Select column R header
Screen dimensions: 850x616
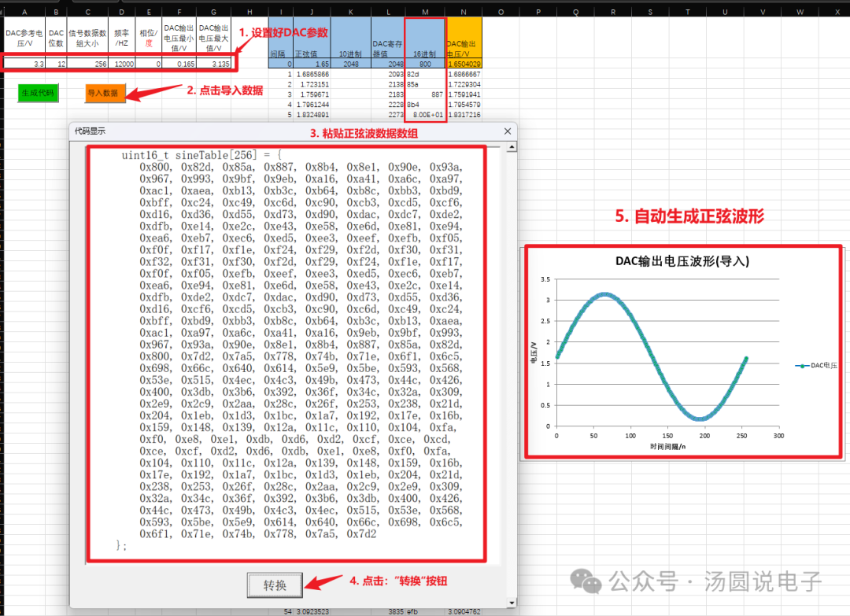(x=612, y=12)
